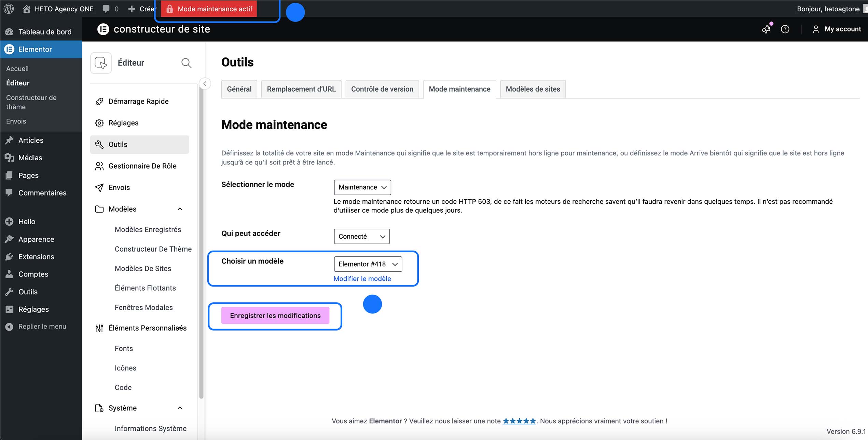Open the help question mark icon

[785, 29]
